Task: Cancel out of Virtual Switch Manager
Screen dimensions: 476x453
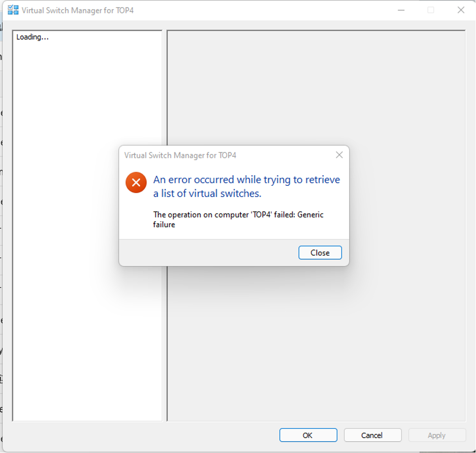Action: point(372,435)
